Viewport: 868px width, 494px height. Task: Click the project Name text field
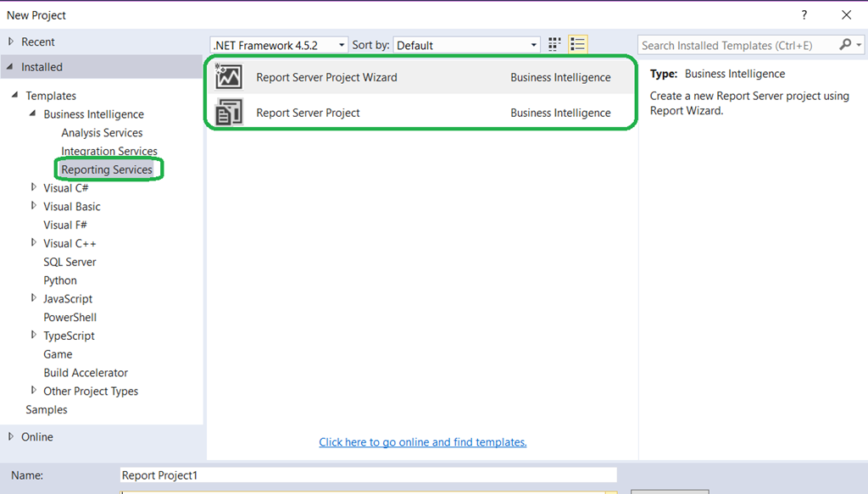coord(368,475)
